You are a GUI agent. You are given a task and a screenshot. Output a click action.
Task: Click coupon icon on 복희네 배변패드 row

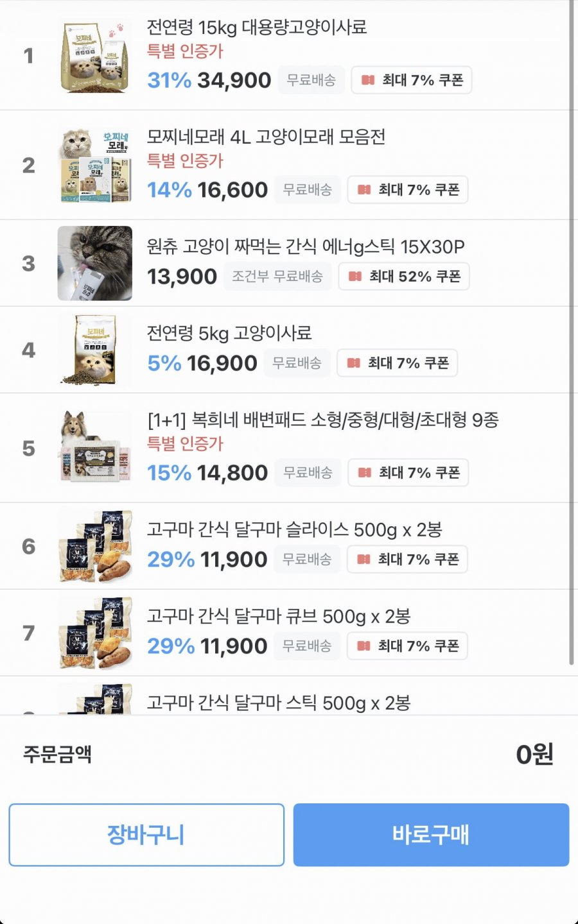click(365, 473)
